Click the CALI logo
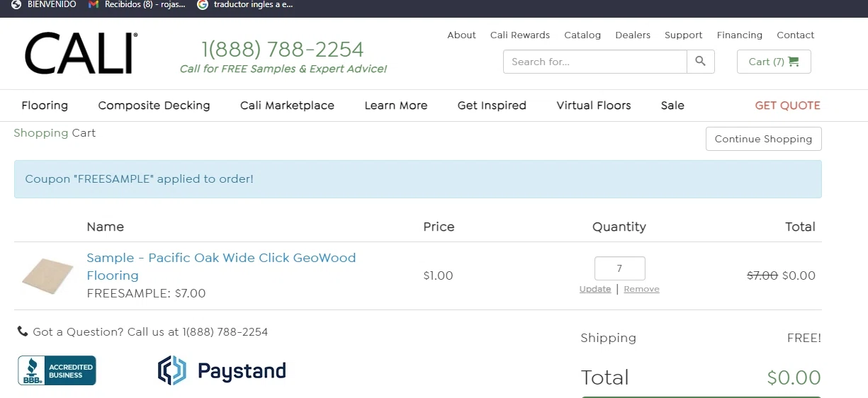868x398 pixels. pos(81,54)
